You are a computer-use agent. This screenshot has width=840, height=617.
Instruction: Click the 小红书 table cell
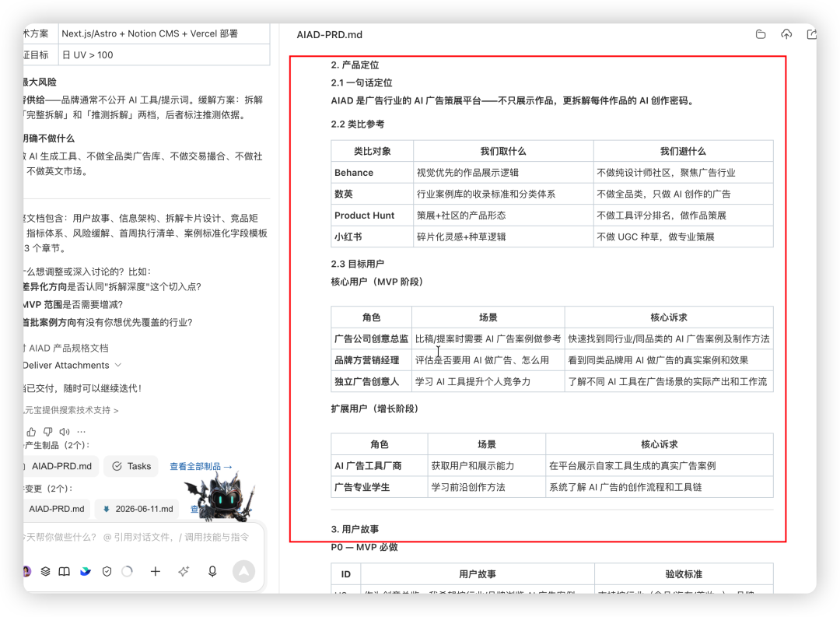(x=373, y=237)
